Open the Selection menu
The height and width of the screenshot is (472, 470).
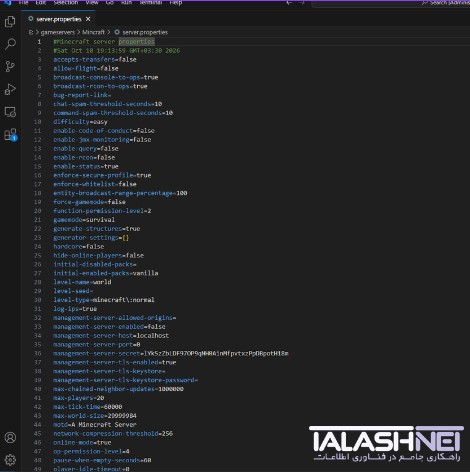pyautogui.click(x=66, y=2)
